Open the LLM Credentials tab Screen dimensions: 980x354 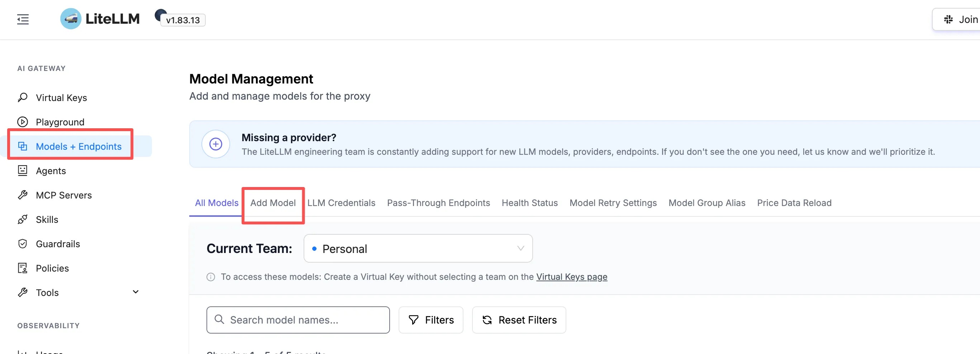click(x=341, y=203)
